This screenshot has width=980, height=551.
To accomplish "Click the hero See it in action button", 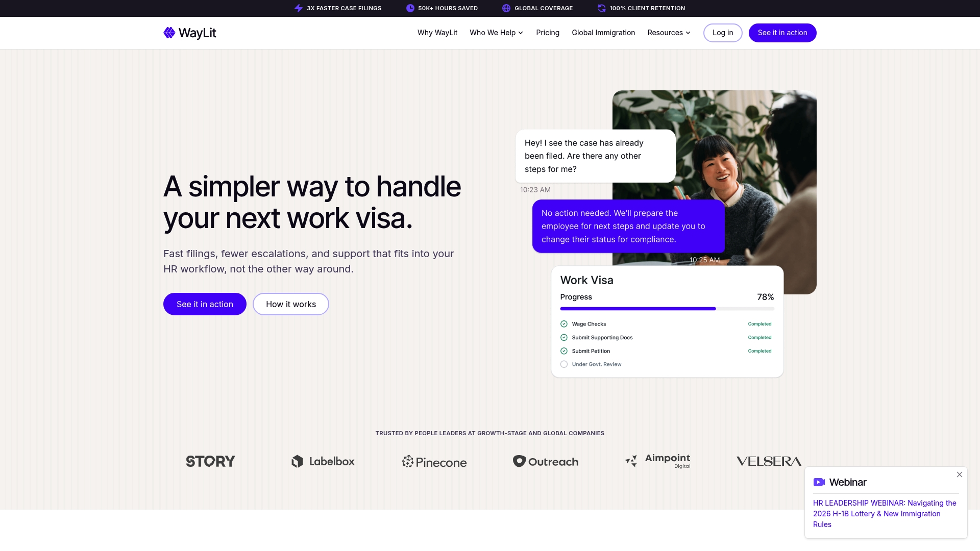I will click(x=205, y=304).
